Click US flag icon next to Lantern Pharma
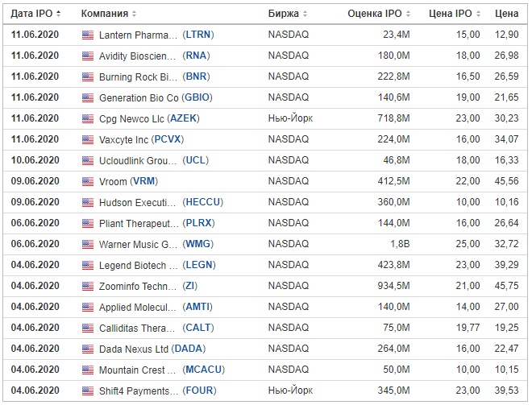The image size is (532, 405). (x=88, y=35)
